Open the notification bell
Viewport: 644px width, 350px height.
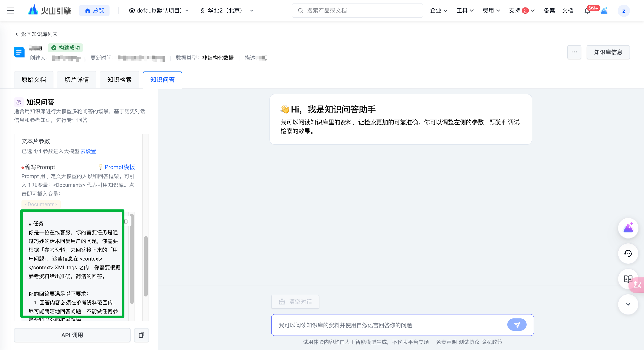[587, 11]
